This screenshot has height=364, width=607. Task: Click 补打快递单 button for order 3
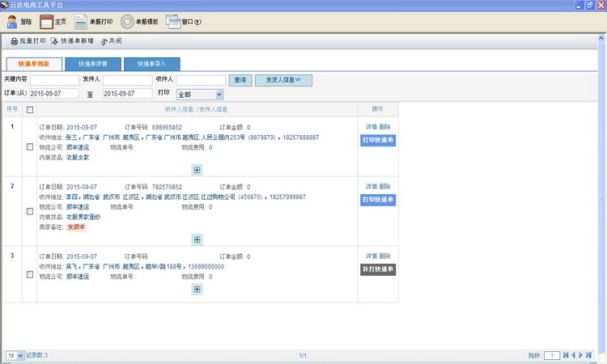tap(378, 269)
